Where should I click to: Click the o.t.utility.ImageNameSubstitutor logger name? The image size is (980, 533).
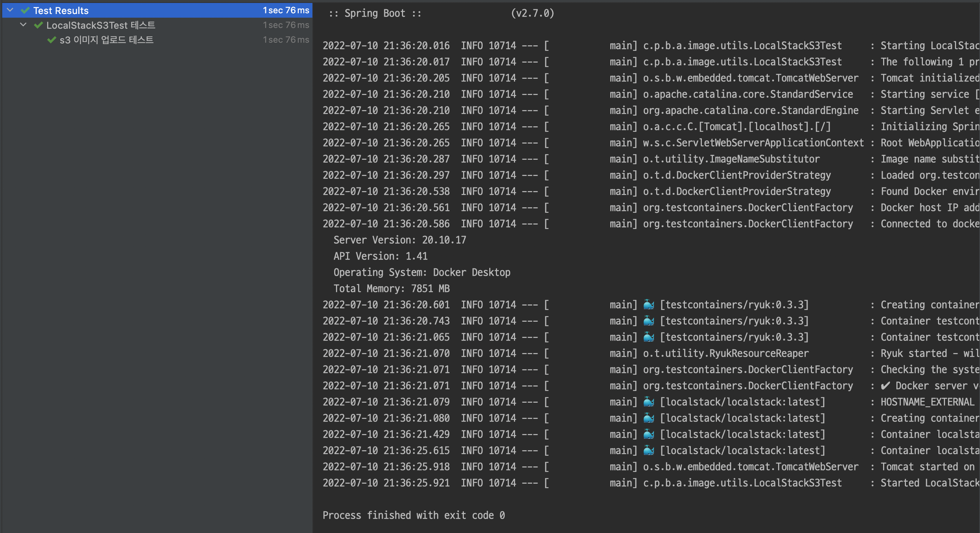click(731, 159)
